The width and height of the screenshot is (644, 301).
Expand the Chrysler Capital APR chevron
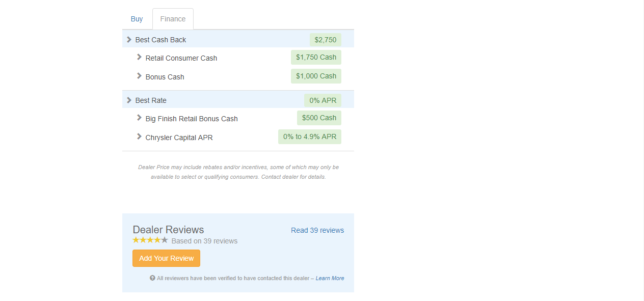[139, 136]
